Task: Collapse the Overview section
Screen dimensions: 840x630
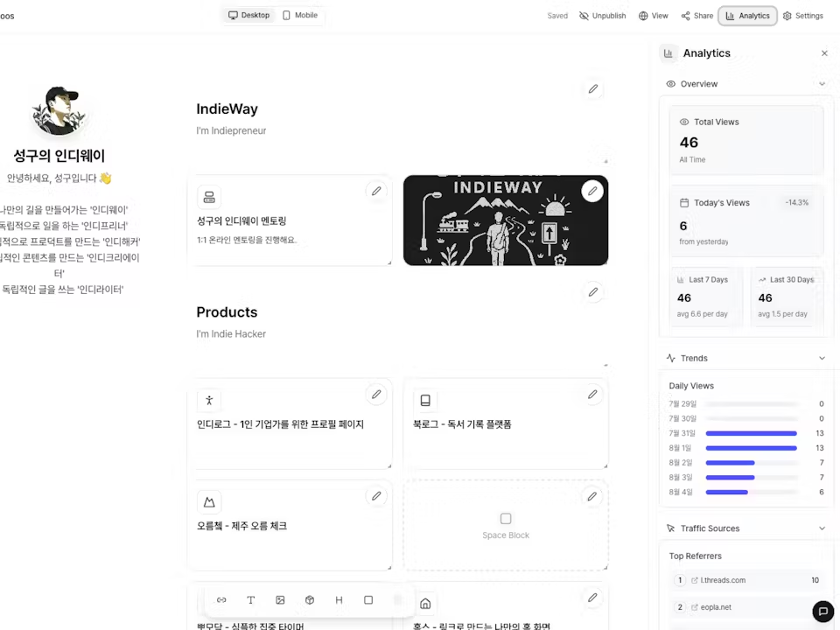Action: [822, 84]
